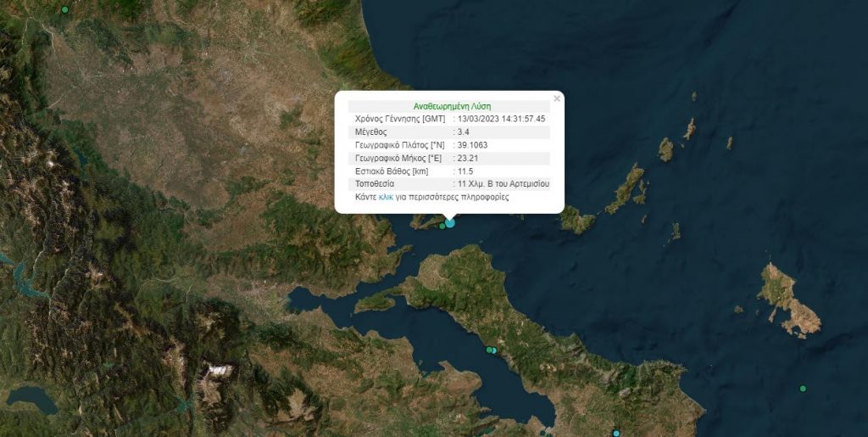
Task: Click the large cyan earthquake marker below the popup
Action: pos(450,222)
